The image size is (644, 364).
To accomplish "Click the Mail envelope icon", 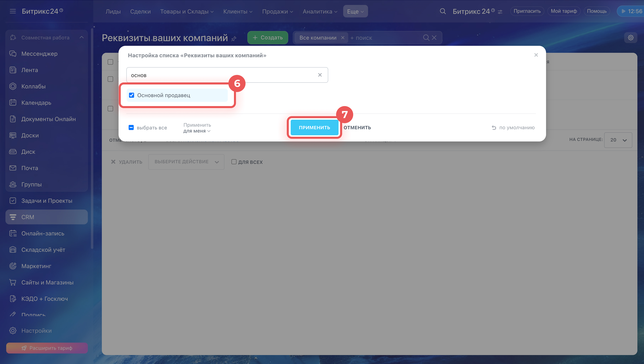I will (13, 168).
